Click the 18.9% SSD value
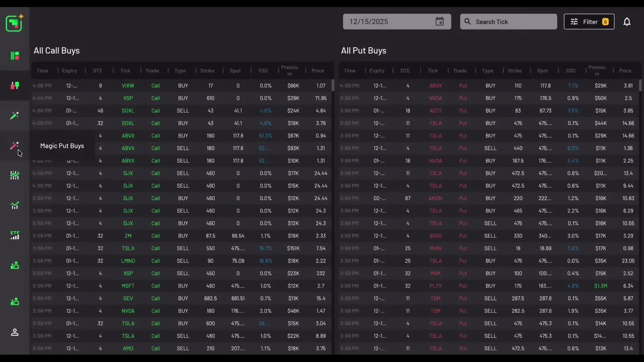 (x=266, y=261)
